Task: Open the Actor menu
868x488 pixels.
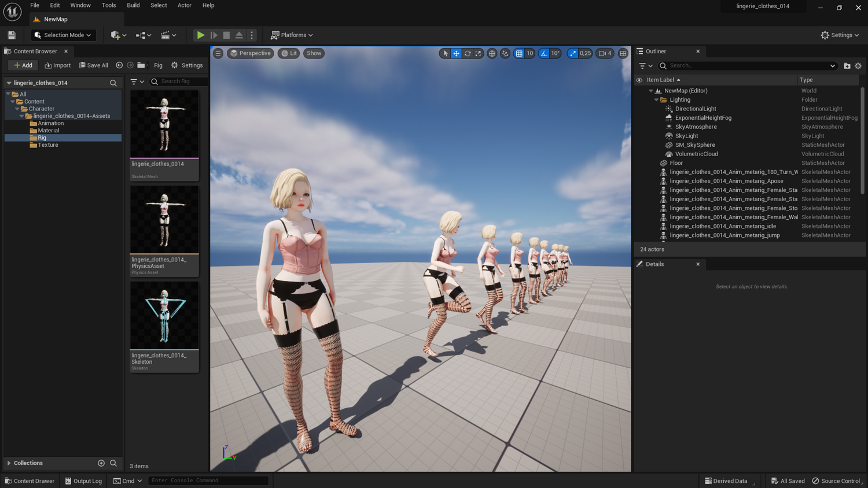Action: tap(185, 5)
